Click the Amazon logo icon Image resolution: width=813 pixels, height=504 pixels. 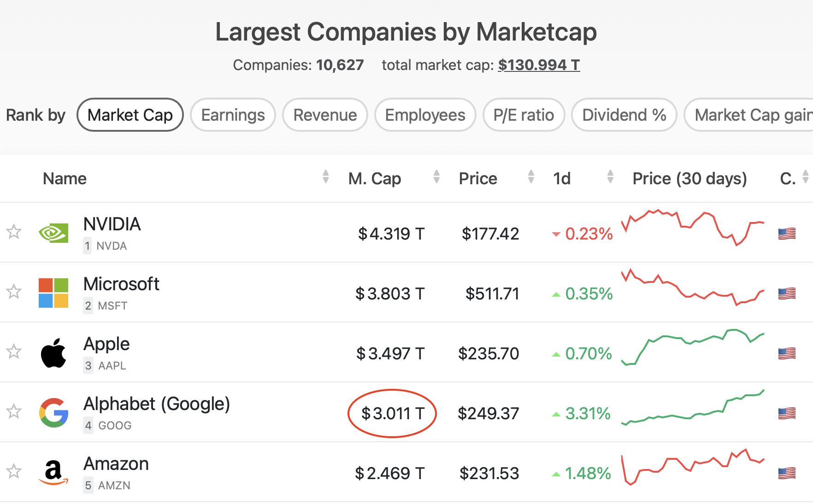(53, 473)
